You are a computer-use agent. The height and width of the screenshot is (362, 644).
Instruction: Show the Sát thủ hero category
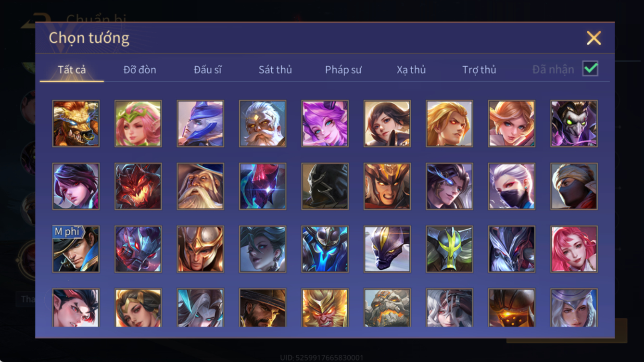tap(275, 70)
